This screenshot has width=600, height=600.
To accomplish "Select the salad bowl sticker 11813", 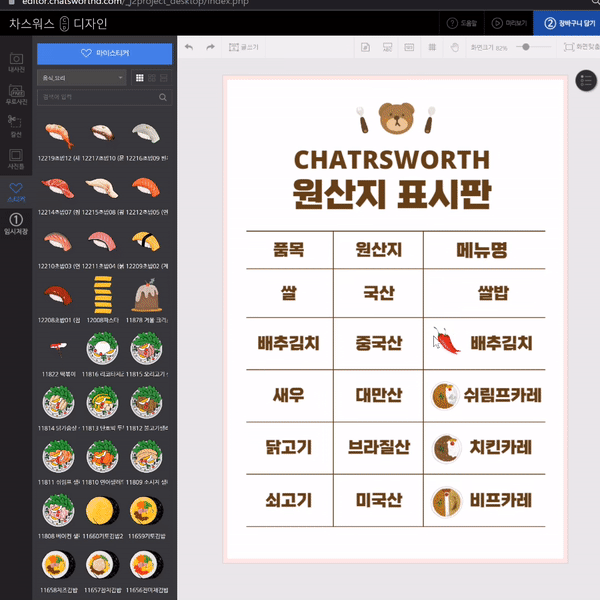I will click(x=102, y=403).
